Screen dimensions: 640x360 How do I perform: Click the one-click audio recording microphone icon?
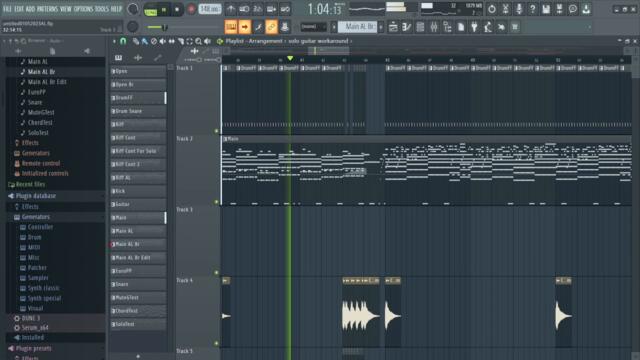point(519,9)
